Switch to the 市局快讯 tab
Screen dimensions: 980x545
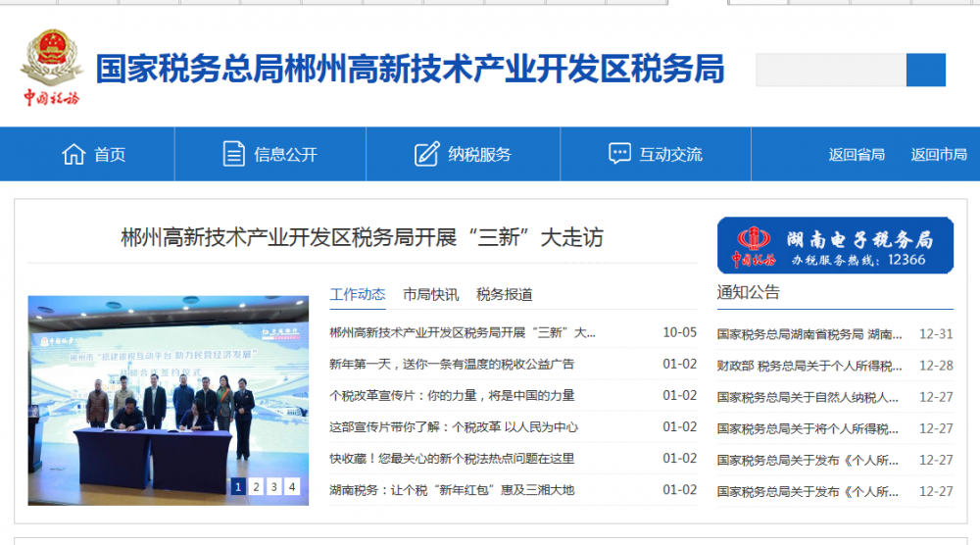tap(430, 294)
